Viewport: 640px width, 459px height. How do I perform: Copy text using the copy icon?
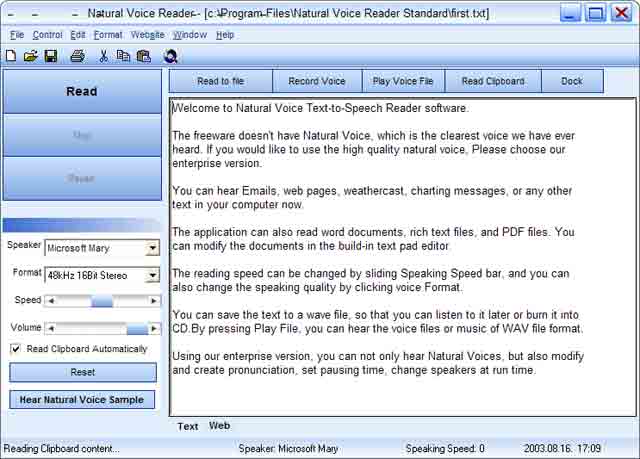point(123,56)
